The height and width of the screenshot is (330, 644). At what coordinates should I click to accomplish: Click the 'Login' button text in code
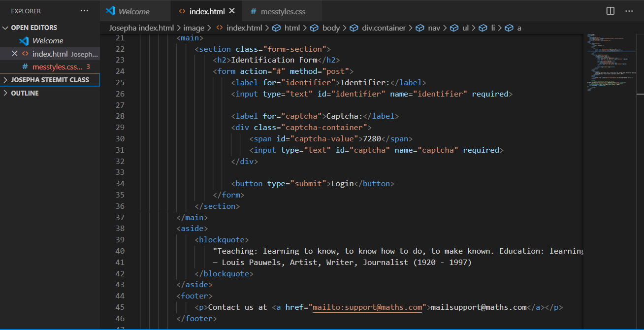pyautogui.click(x=343, y=184)
